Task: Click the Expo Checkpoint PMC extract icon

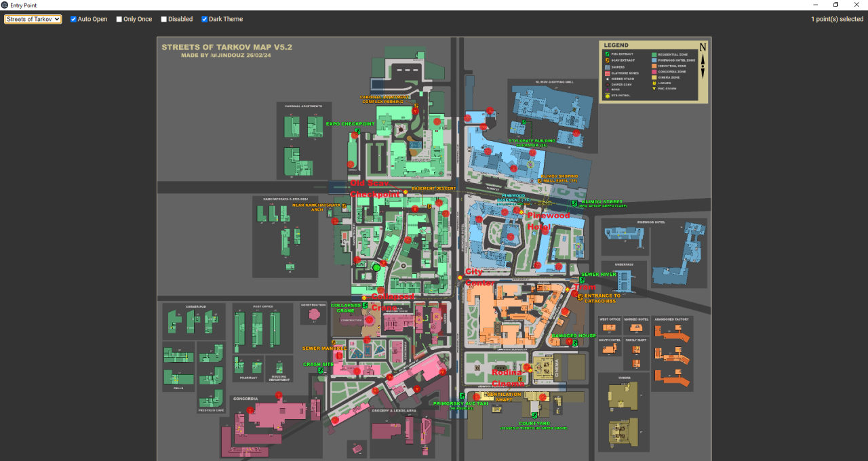Action: click(x=357, y=132)
